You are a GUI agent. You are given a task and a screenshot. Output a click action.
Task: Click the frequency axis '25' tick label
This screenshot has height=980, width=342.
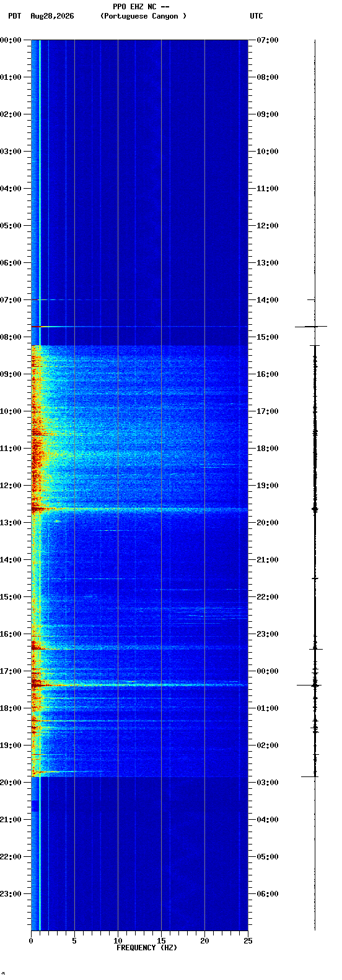tap(248, 941)
